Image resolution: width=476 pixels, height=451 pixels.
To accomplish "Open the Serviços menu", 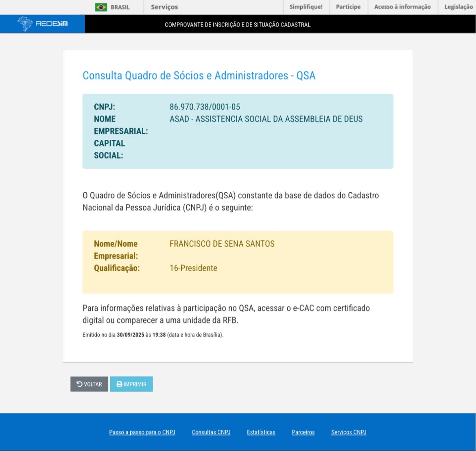I will tap(164, 7).
